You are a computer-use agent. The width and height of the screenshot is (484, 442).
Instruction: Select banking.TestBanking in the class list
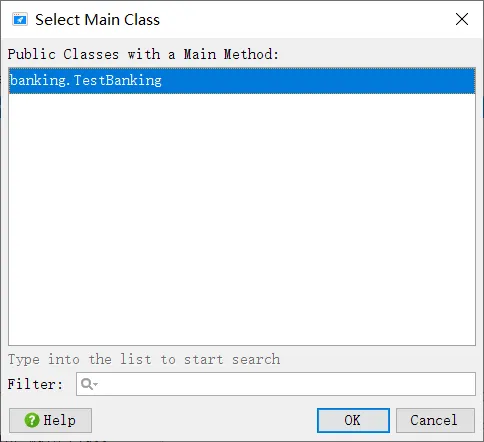(242, 80)
